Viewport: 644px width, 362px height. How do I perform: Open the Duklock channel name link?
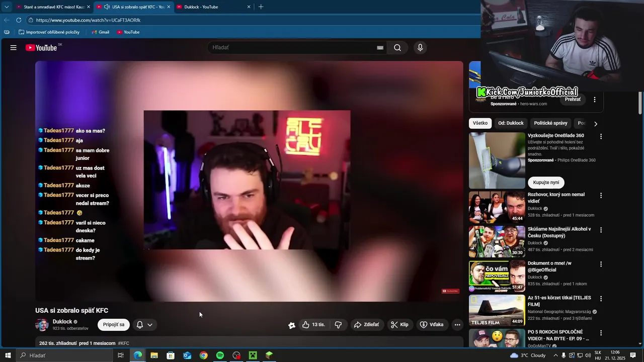(62, 322)
